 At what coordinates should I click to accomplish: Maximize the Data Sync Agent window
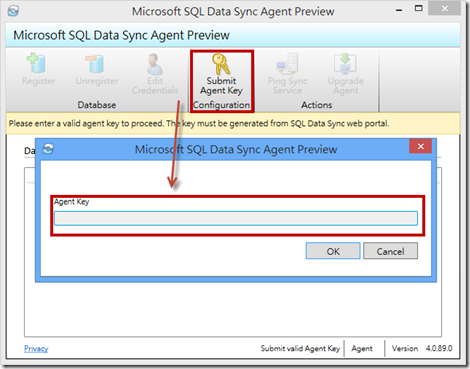pyautogui.click(x=419, y=9)
